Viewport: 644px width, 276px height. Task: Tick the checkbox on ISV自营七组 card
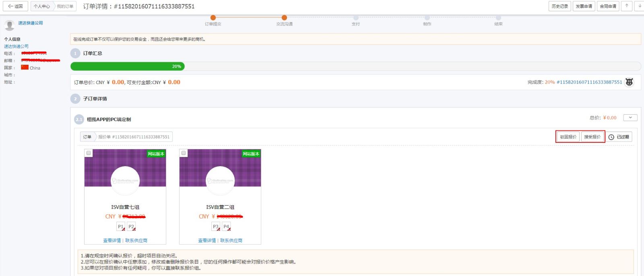[89, 153]
